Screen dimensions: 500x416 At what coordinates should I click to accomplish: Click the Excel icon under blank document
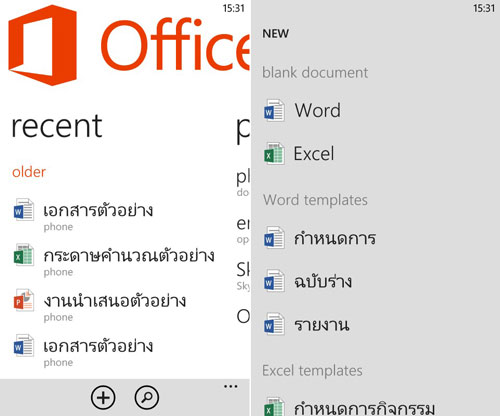point(274,154)
